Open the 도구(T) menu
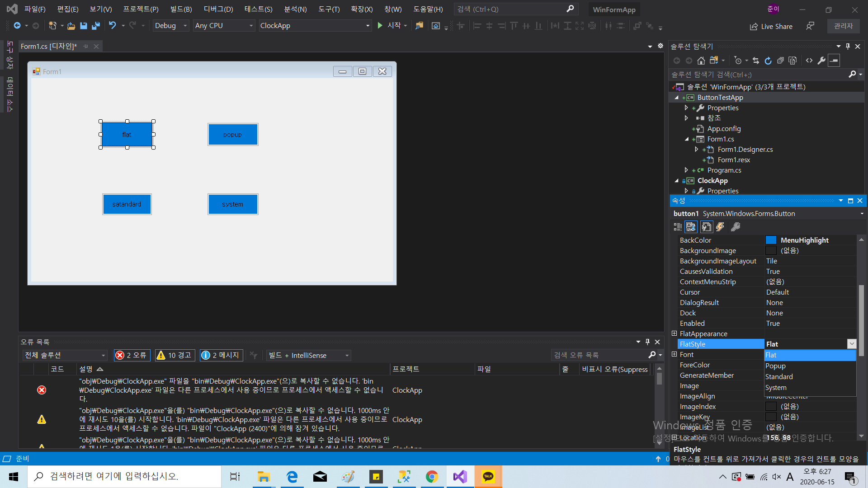The width and height of the screenshot is (868, 488). click(x=329, y=9)
